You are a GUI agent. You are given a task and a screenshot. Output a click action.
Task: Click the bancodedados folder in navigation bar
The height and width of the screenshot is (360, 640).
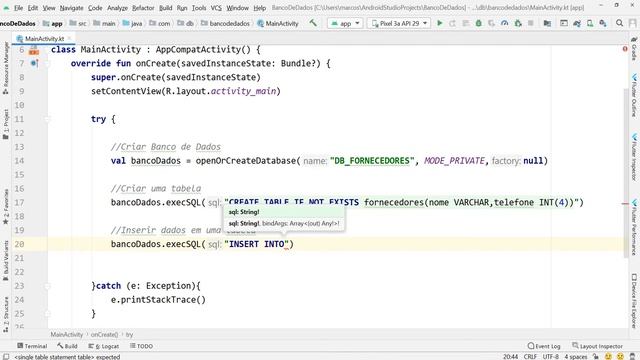(225, 23)
